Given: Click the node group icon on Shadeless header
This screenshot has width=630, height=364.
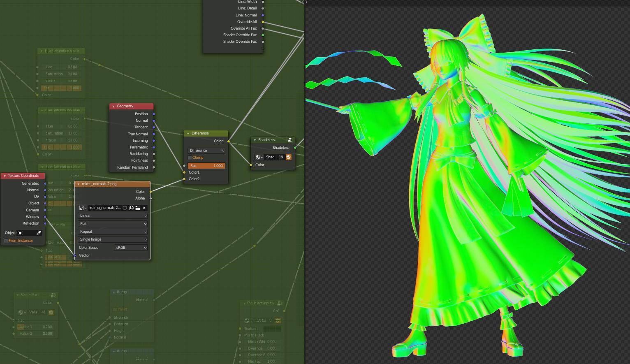Looking at the screenshot, I should 290,140.
